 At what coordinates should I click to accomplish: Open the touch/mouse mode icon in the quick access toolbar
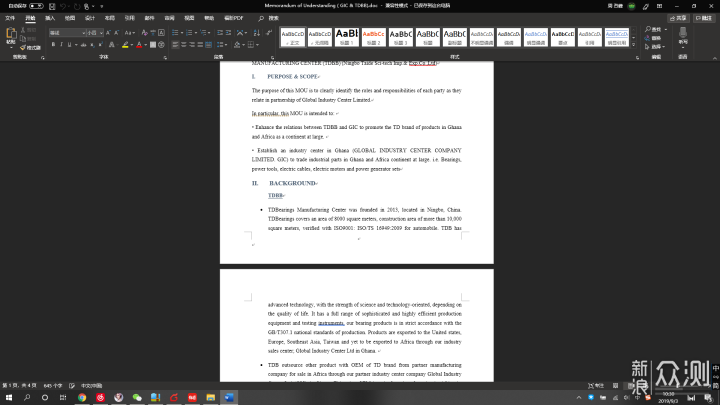[x=86, y=6]
